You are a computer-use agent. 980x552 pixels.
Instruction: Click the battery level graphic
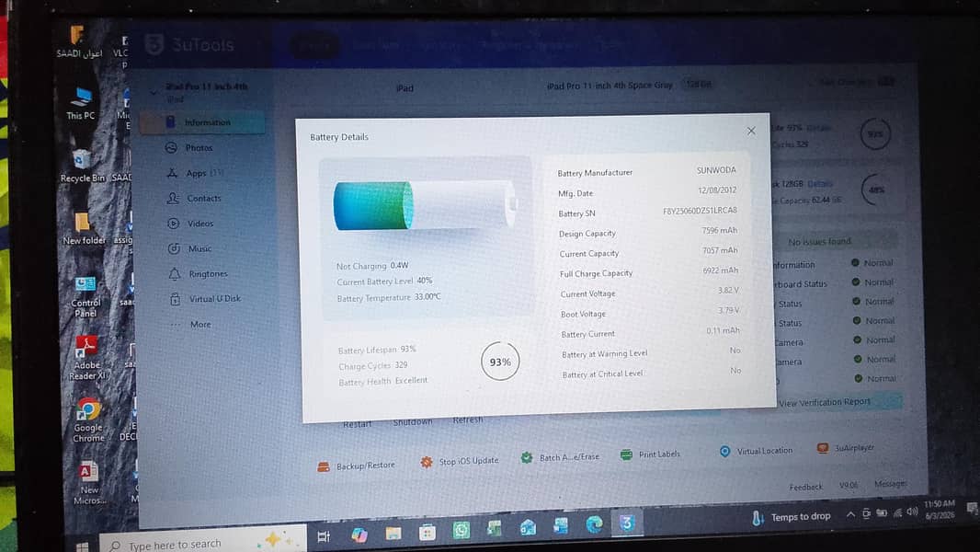tap(426, 205)
